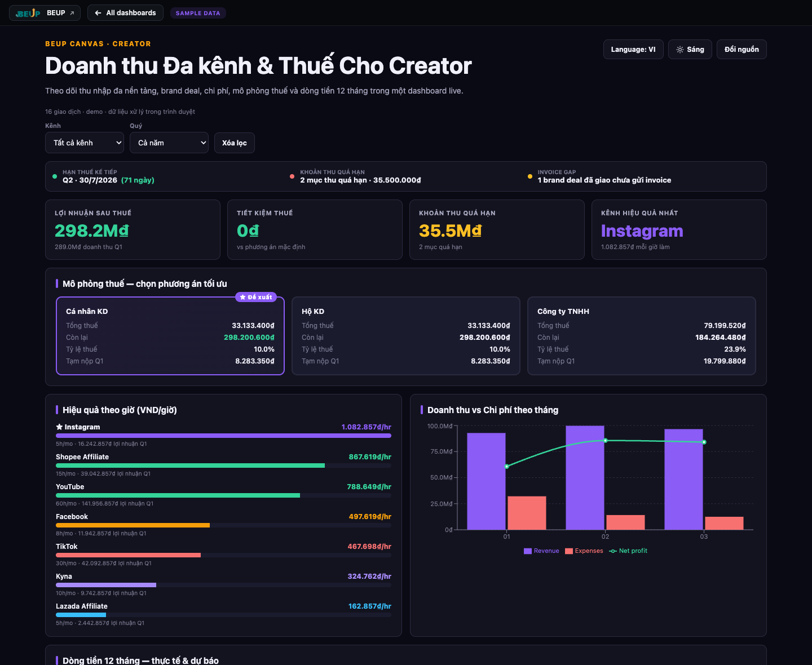This screenshot has height=665, width=812.
Task: Click the month 01 revenue bar
Action: click(x=486, y=481)
